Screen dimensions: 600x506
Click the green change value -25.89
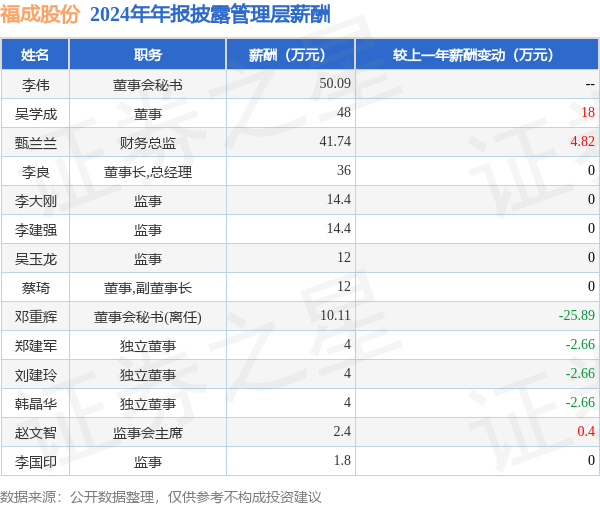(577, 315)
